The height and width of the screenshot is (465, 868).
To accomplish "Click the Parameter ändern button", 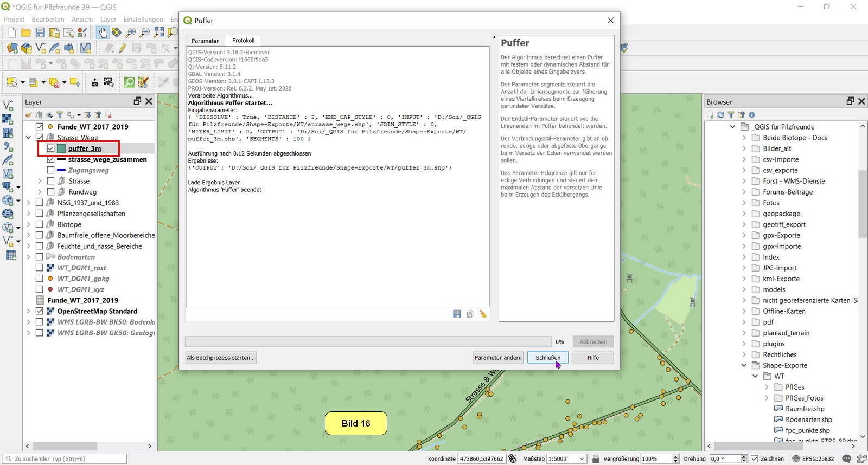I will point(497,358).
